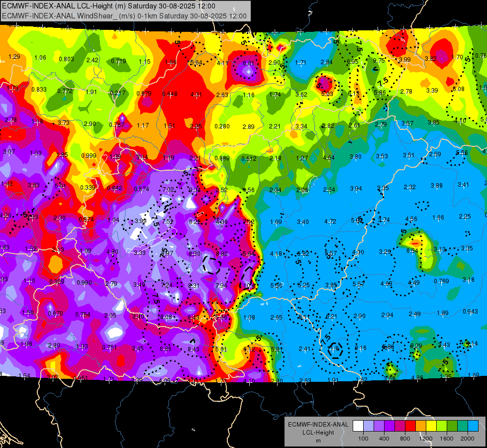Viewport: 487px width, 448px height.
Task: Click the wind shear value 6.54
Action: point(412,251)
